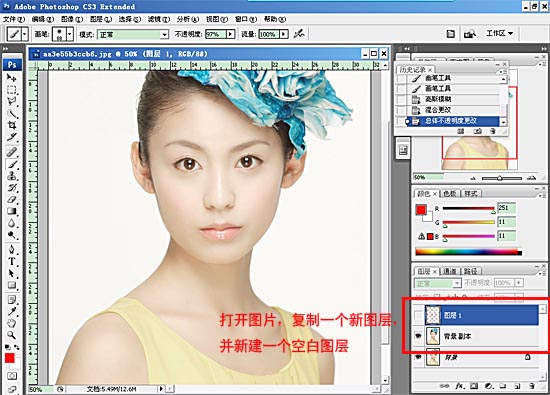
Task: Select the Hand tool
Action: [x=12, y=323]
